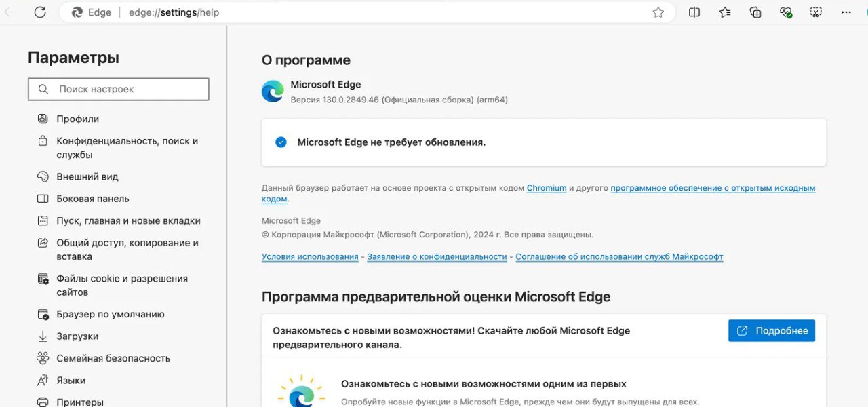Click the screenshot capture icon
The height and width of the screenshot is (407, 868).
click(816, 12)
